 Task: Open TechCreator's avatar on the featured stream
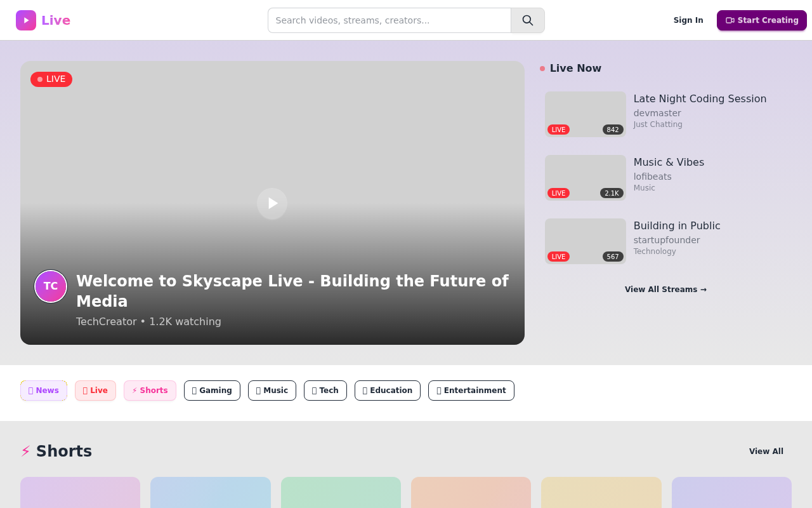pyautogui.click(x=51, y=286)
